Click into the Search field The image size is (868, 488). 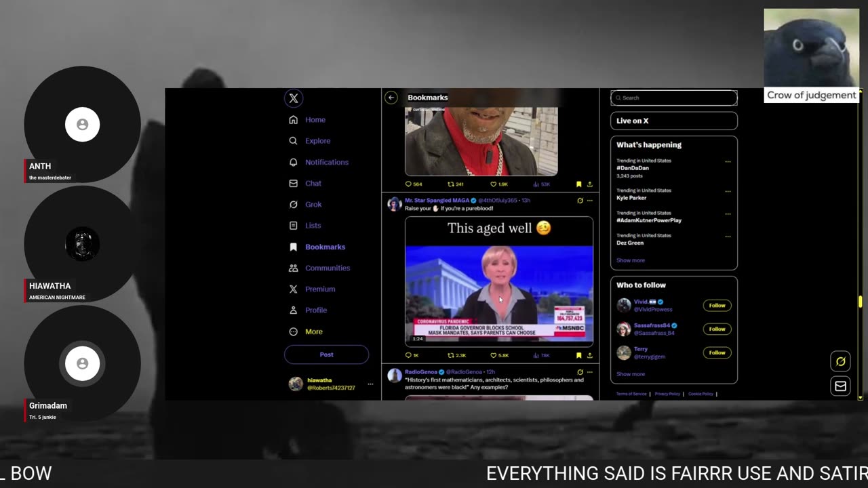674,98
